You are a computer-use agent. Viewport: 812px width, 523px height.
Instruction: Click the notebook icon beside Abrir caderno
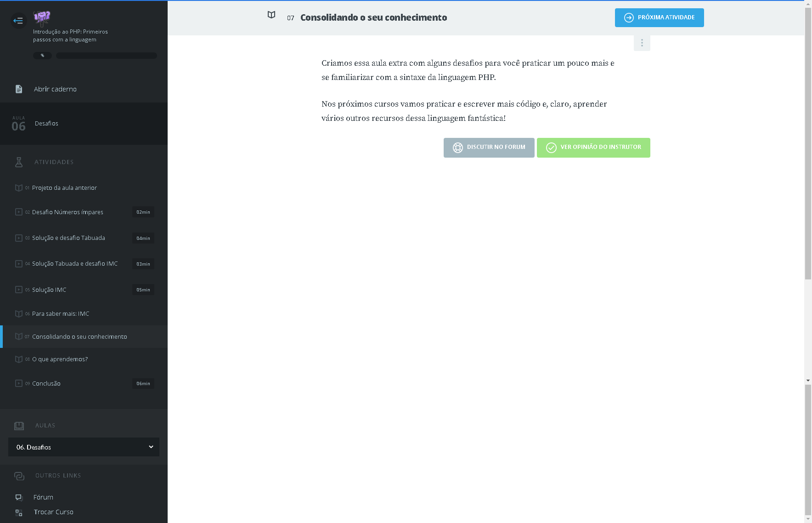click(19, 89)
